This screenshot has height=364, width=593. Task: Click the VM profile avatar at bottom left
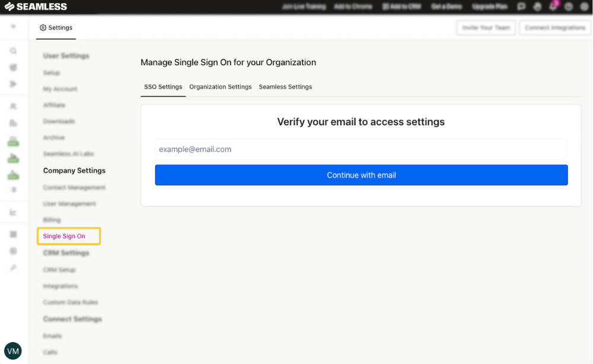pos(13,351)
